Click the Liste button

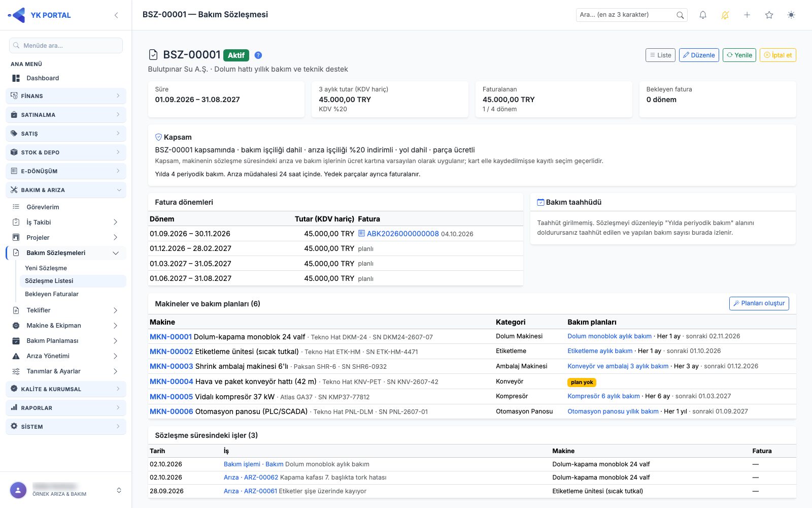click(x=660, y=55)
